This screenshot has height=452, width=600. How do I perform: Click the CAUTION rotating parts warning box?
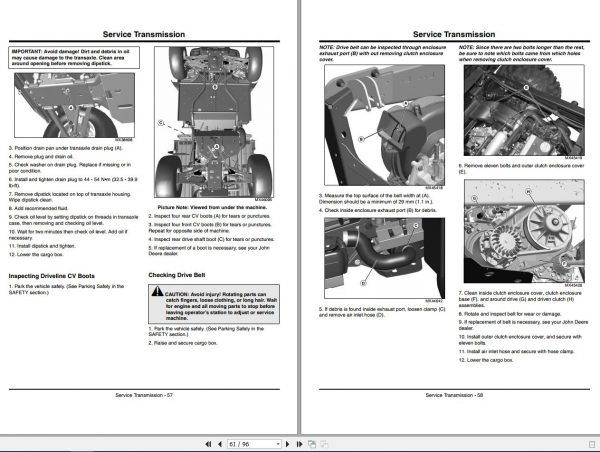pyautogui.click(x=214, y=304)
